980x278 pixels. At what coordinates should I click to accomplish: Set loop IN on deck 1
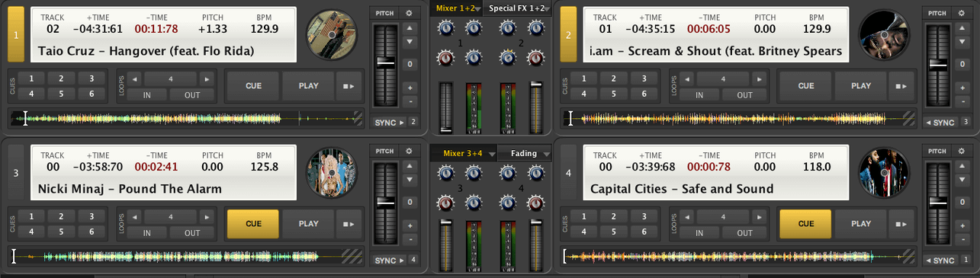click(146, 95)
